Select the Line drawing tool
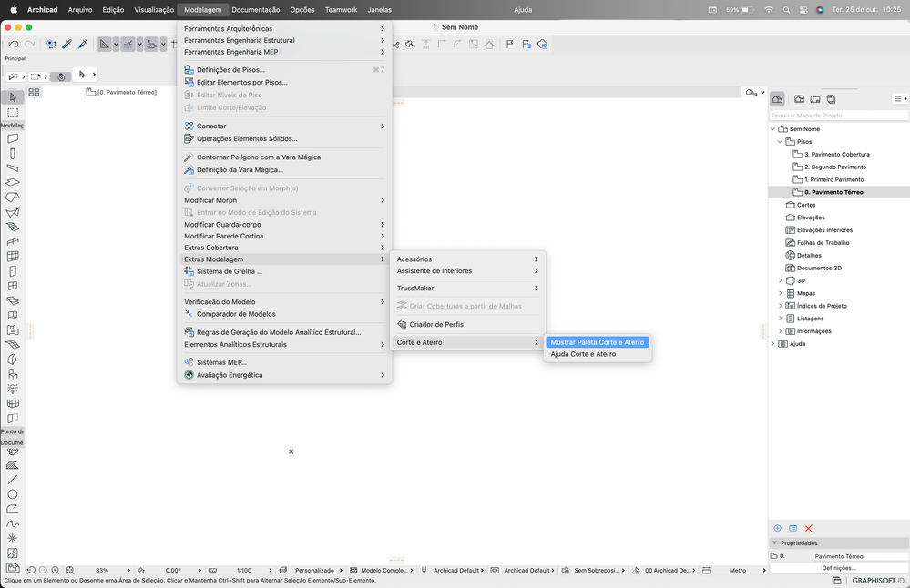This screenshot has width=910, height=588. (x=12, y=479)
